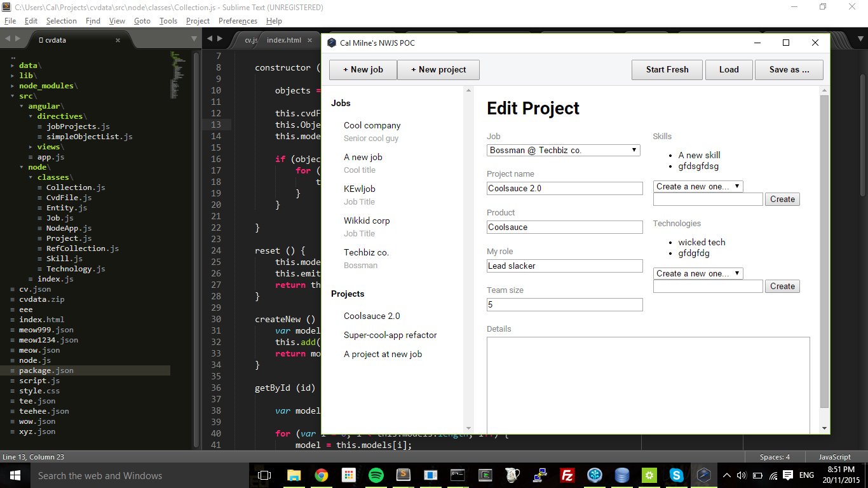This screenshot has width=868, height=488.
Task: Open the volume control in the system tray
Action: pos(742,475)
